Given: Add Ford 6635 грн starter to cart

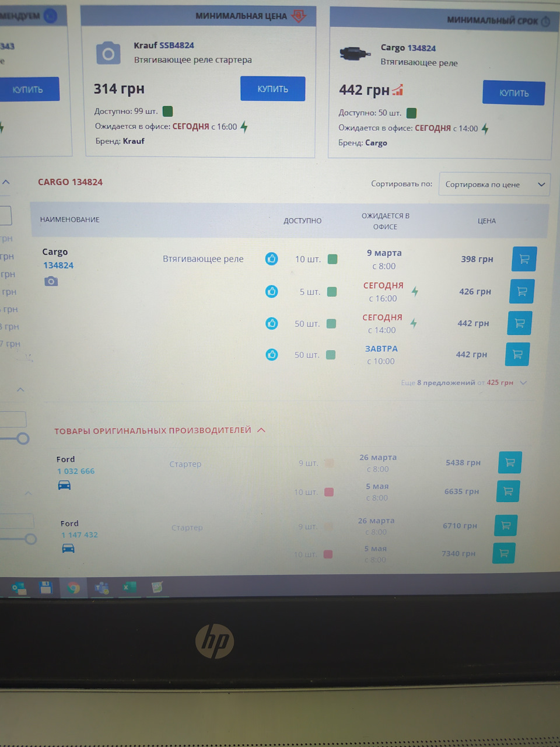Looking at the screenshot, I should (x=508, y=491).
